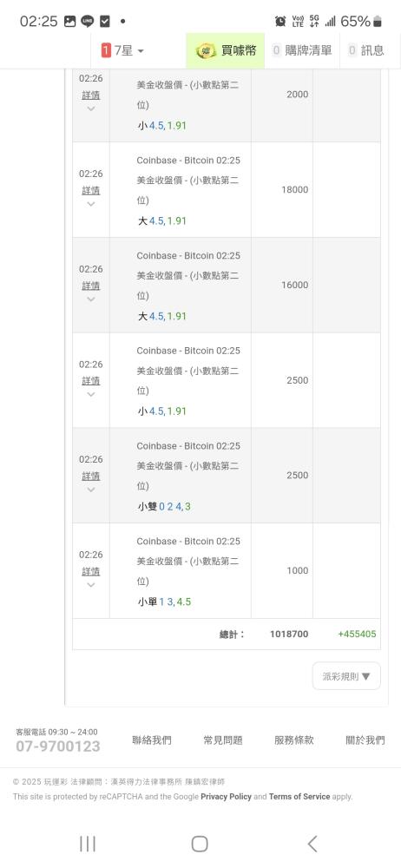Open the recent apps navigation button
Screen dimensions: 401x868
[88, 844]
